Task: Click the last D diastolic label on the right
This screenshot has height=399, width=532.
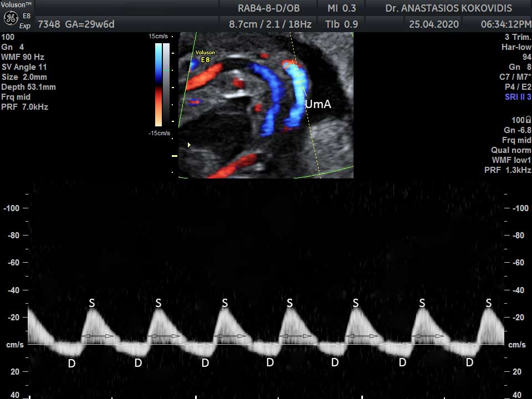Action: 469,362
